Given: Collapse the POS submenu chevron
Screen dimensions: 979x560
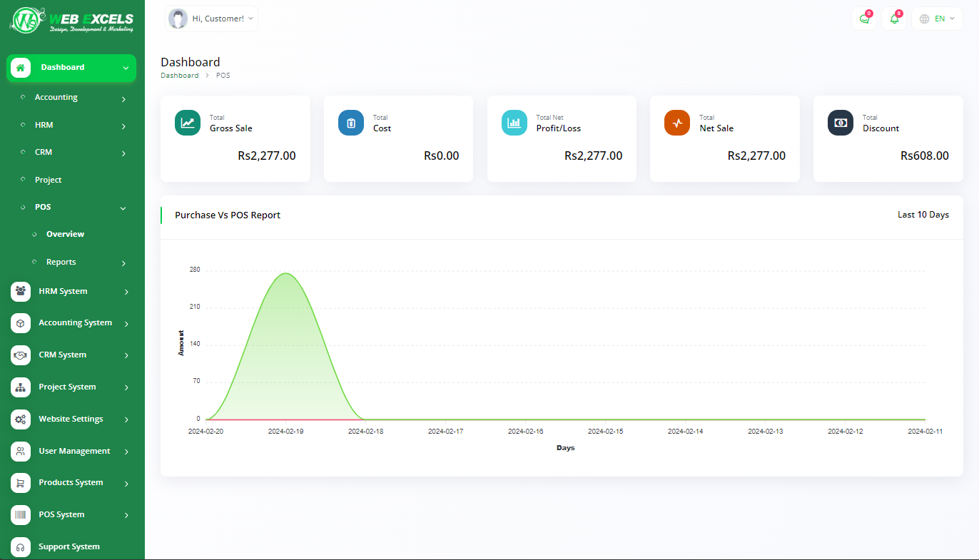Looking at the screenshot, I should (x=123, y=208).
